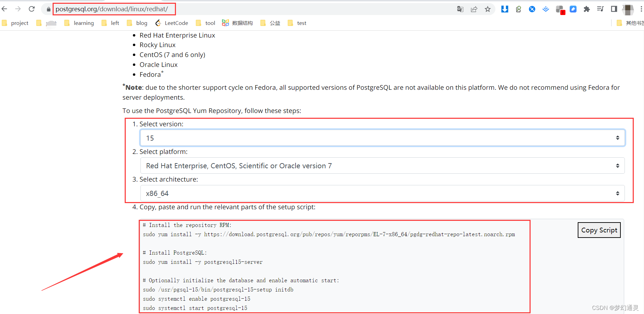Open the test bookmark folder
This screenshot has height=314, width=644.
[297, 23]
